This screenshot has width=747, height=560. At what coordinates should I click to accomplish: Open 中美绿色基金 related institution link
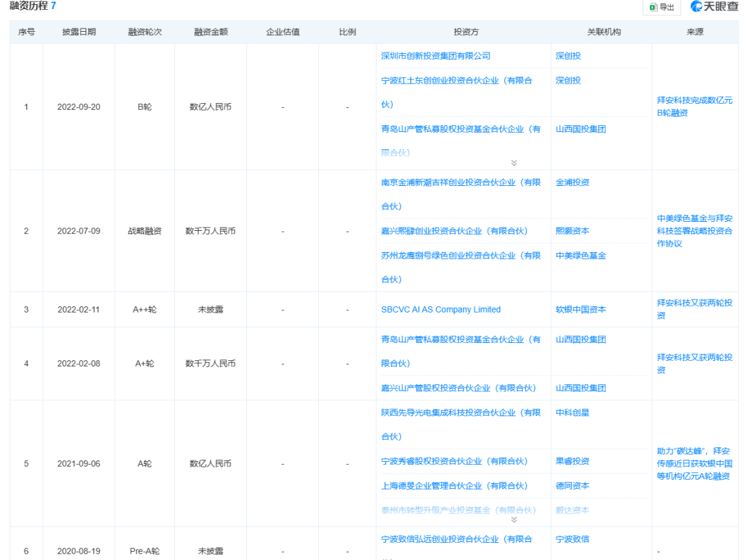tap(580, 256)
